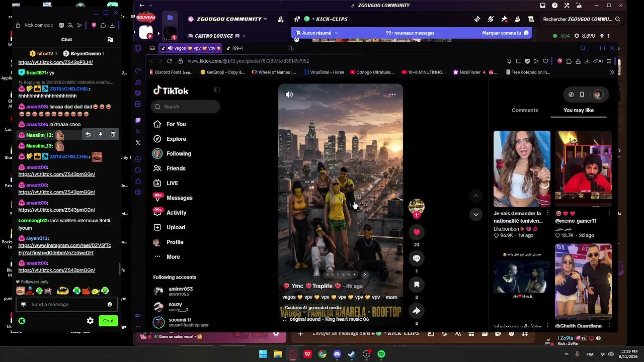
Task: Switch to the Comments tab
Action: point(525,110)
